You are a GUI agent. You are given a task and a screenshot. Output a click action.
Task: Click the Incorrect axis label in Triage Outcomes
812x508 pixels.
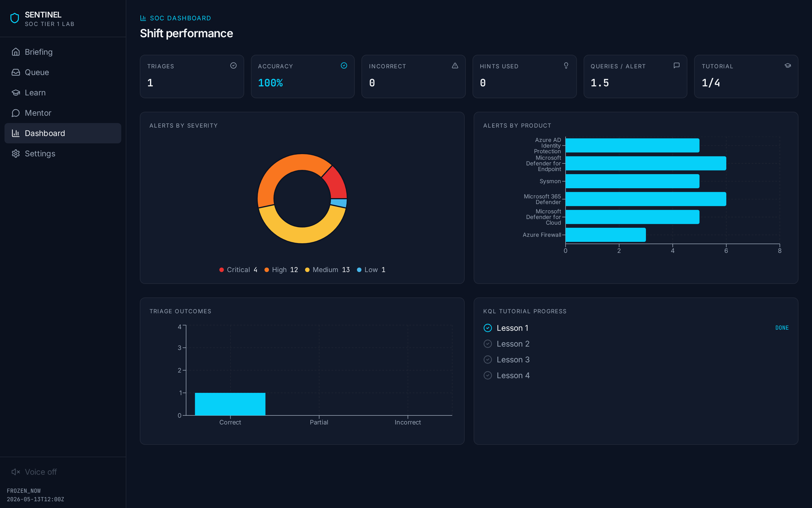[408, 422]
